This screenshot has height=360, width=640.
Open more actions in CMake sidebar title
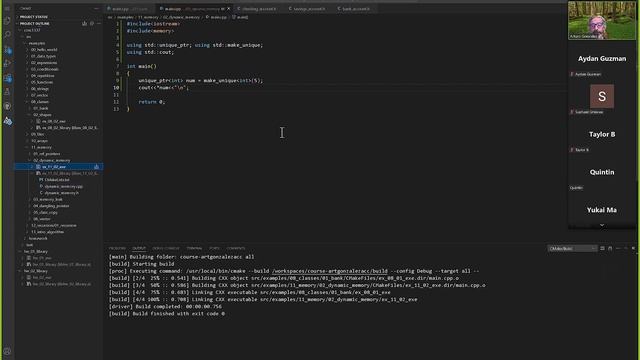[x=96, y=8]
